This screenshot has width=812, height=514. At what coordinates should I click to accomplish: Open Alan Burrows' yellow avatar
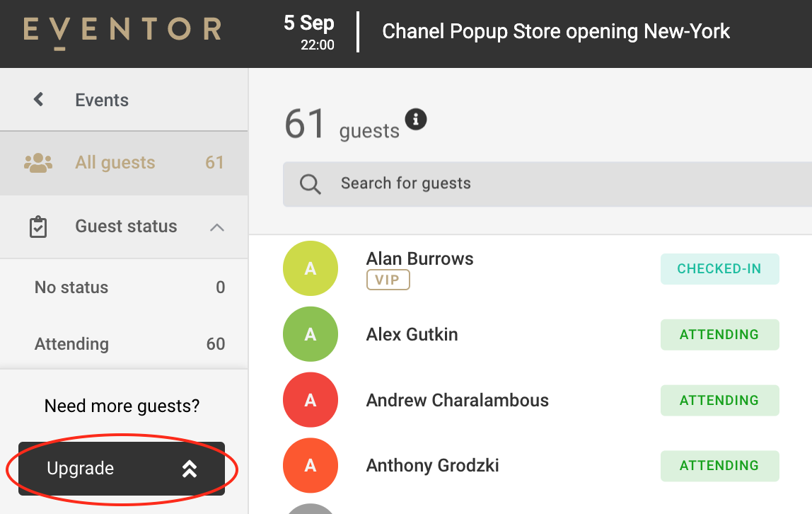[x=311, y=268]
